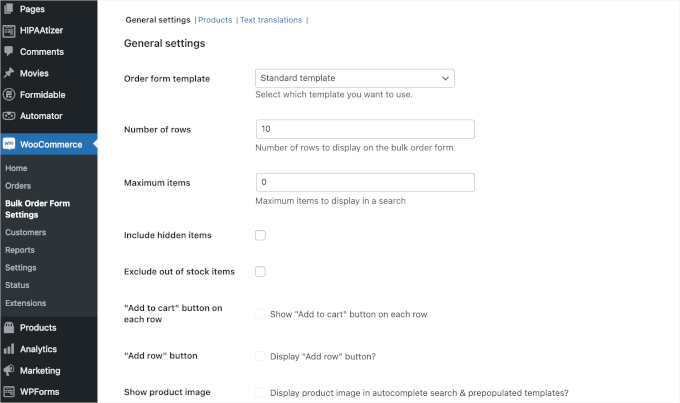This screenshot has width=680, height=403.
Task: Click the Movies pin icon
Action: coord(9,73)
